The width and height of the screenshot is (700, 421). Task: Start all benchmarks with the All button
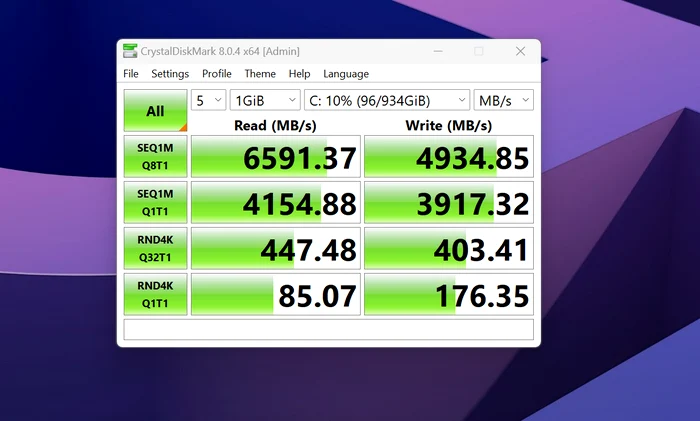click(x=155, y=110)
